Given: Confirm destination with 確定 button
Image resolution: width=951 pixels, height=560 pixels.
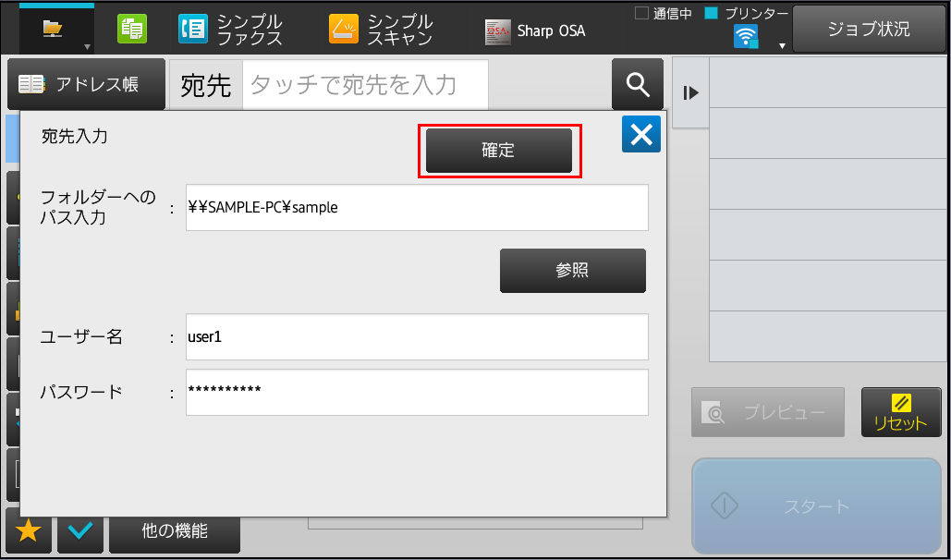Looking at the screenshot, I should click(x=498, y=151).
